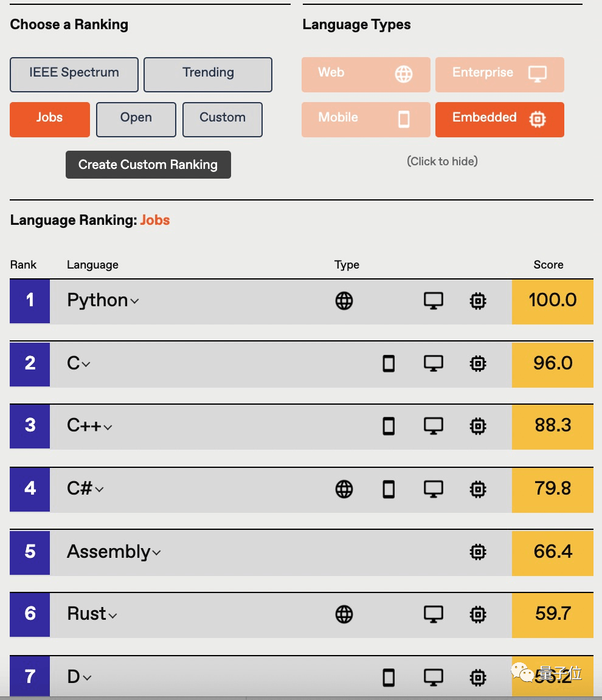
Task: Click the mobile phone icon in C row
Action: click(x=389, y=363)
